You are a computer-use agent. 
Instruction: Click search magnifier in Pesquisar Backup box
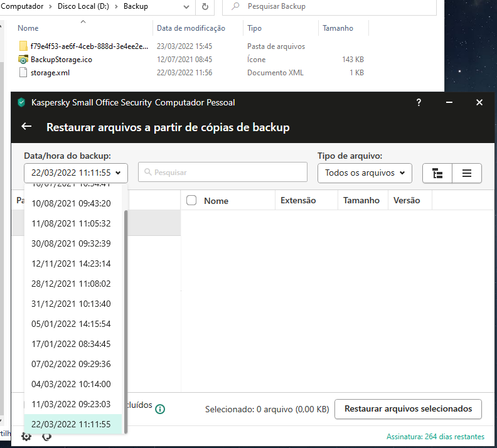235,6
